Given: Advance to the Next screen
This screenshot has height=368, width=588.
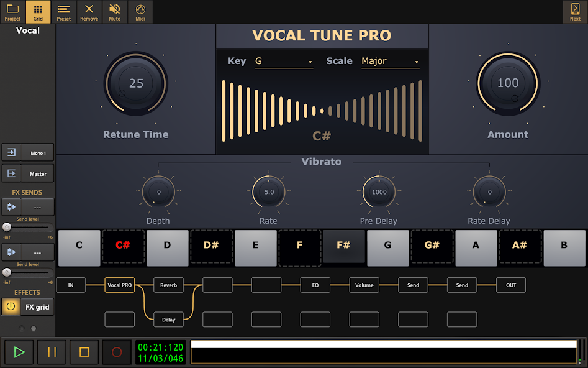Looking at the screenshot, I should click(574, 12).
